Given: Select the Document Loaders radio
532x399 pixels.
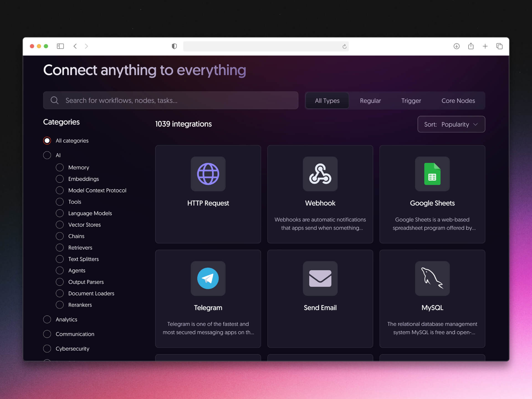Looking at the screenshot, I should pos(60,293).
